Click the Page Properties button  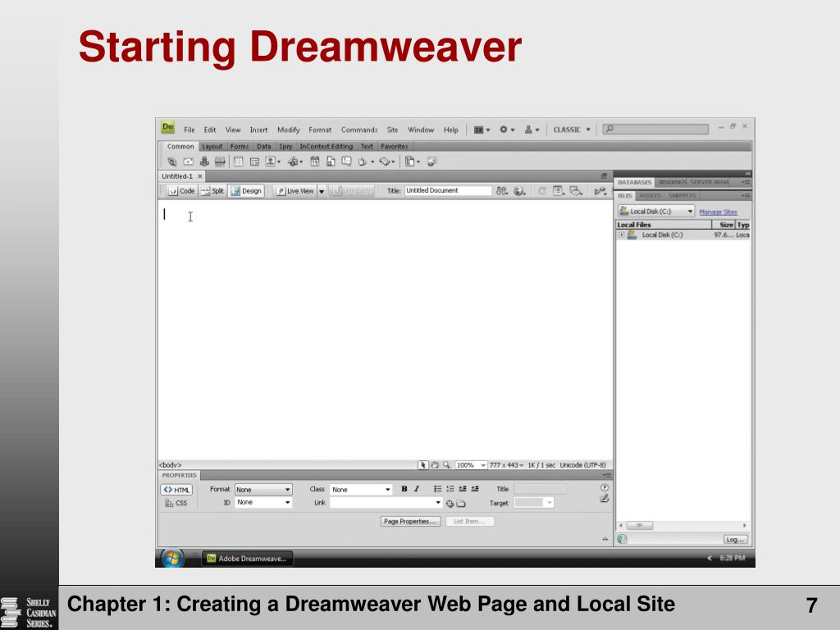(410, 521)
